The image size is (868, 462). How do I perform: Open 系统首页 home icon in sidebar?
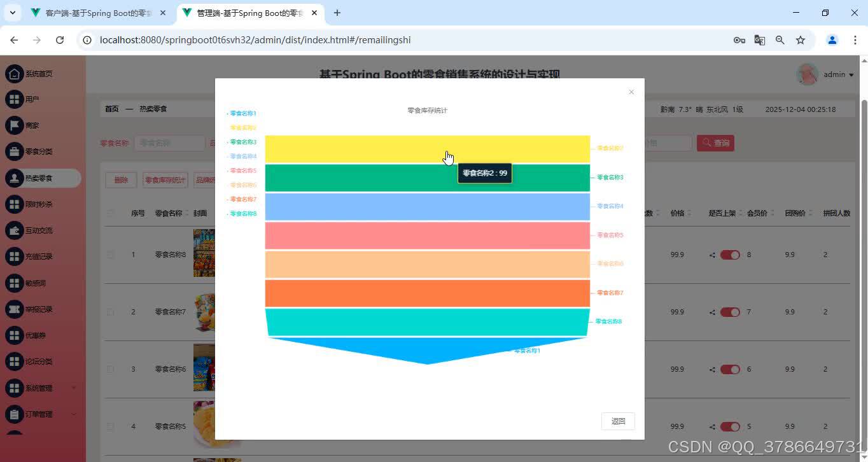click(x=14, y=74)
